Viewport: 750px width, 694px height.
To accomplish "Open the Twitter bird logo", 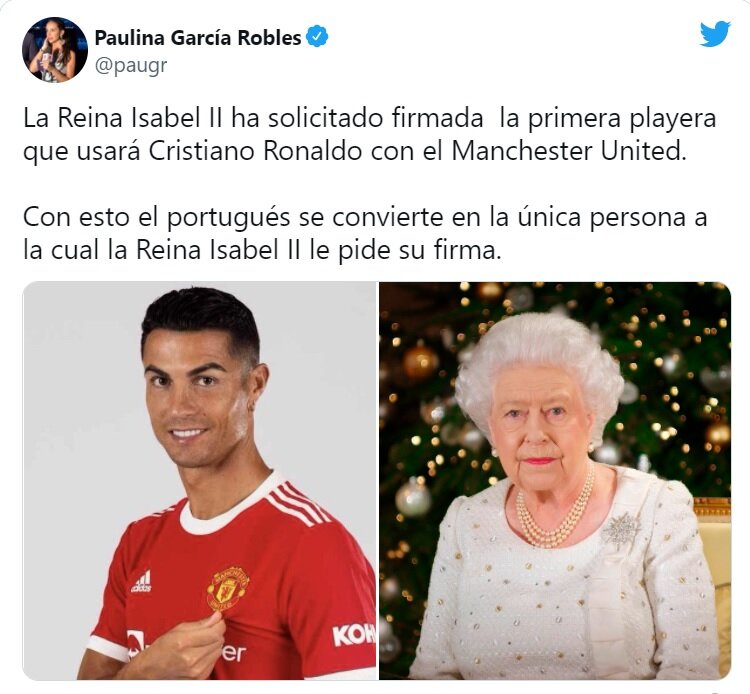I will tap(715, 33).
